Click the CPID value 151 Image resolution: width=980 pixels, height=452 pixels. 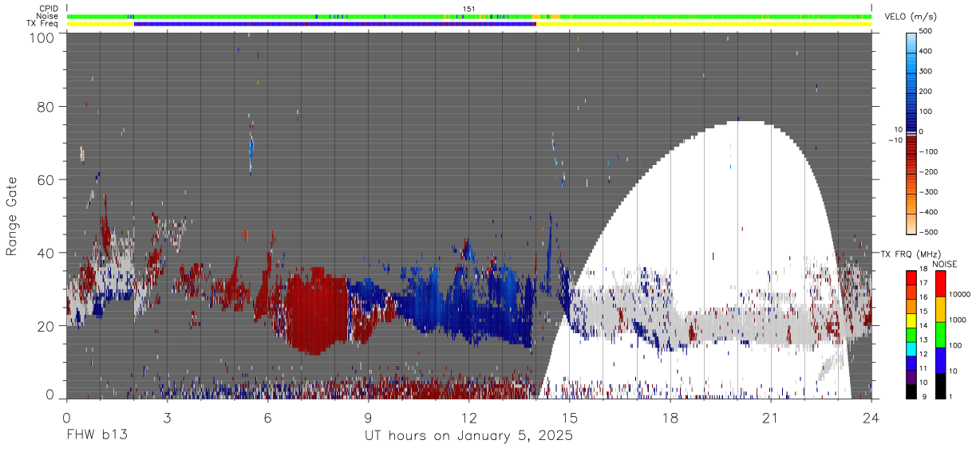[x=469, y=9]
